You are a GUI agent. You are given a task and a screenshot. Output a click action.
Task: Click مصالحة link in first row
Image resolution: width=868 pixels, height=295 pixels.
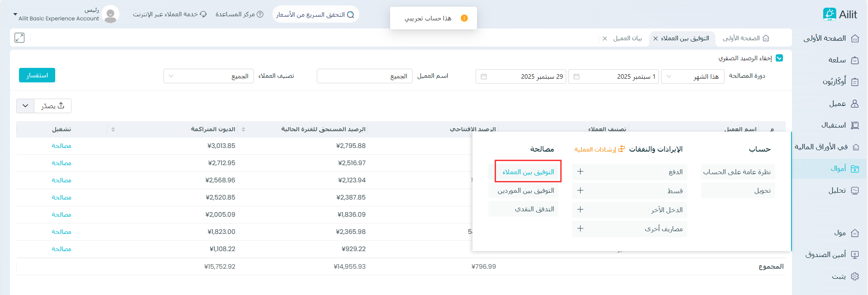pos(62,146)
